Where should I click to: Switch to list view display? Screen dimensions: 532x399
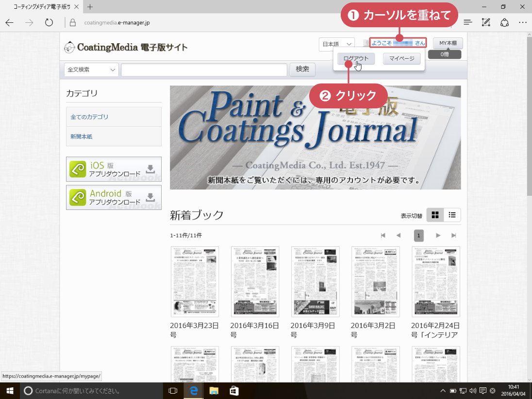point(452,215)
